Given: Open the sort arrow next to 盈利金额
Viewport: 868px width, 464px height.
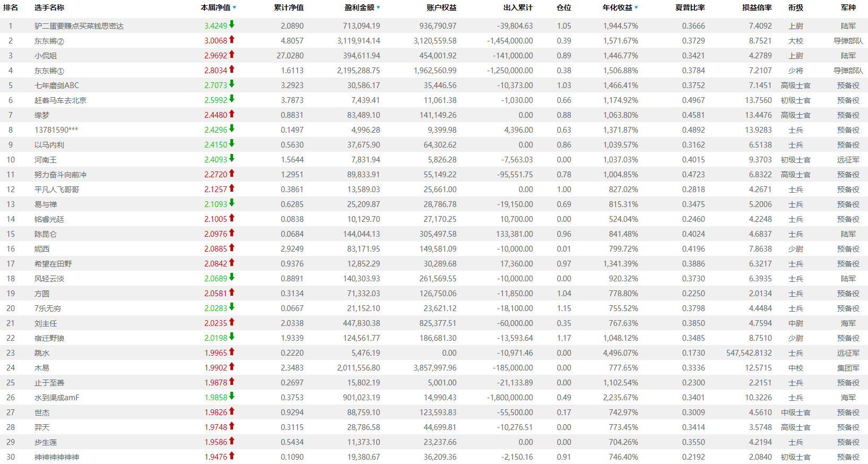Looking at the screenshot, I should [x=378, y=8].
